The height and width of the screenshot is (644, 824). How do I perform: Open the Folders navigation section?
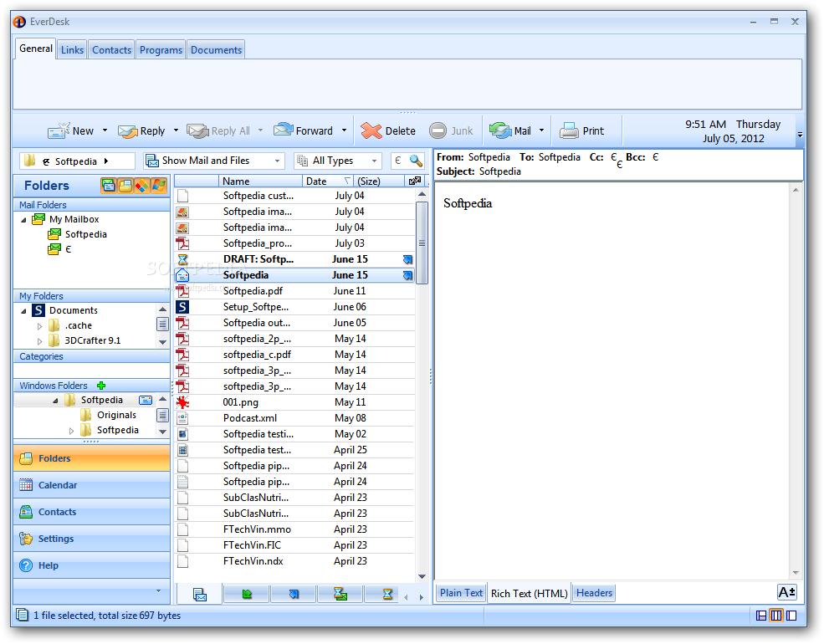(x=91, y=458)
